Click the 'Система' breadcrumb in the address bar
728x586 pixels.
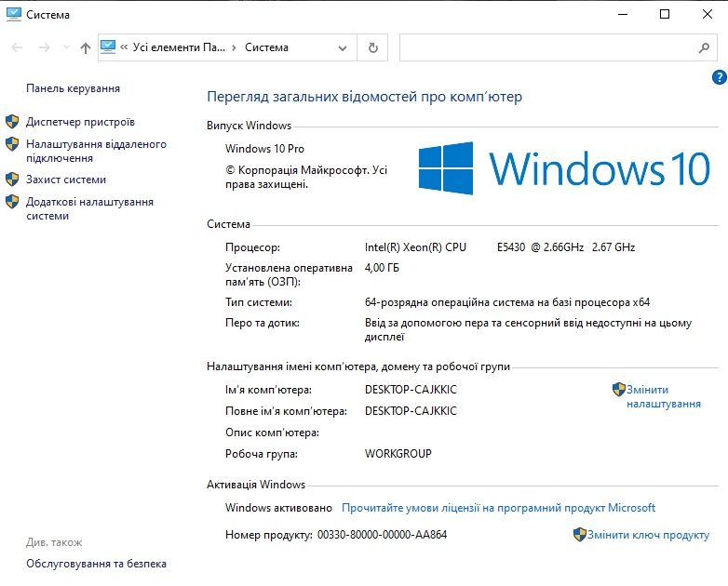(266, 47)
